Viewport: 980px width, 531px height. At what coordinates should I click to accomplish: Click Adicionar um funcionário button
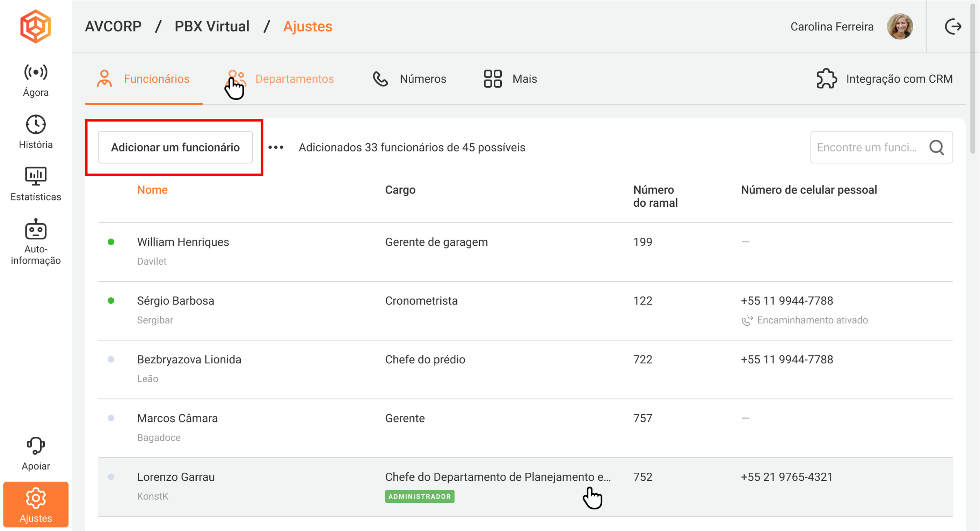pos(175,147)
